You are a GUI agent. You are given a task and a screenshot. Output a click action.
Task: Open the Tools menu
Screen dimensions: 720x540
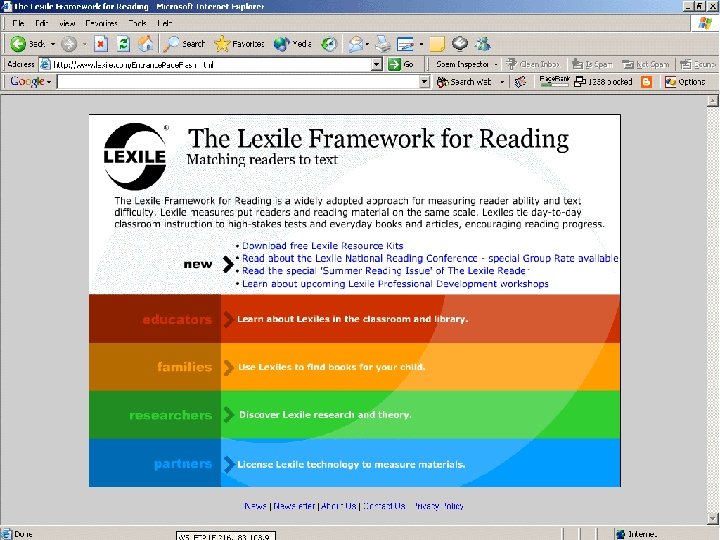137,23
